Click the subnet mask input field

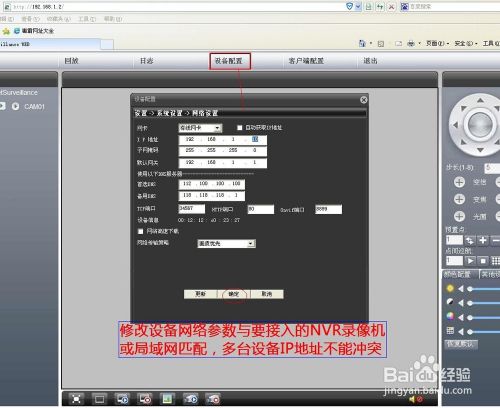click(223, 151)
